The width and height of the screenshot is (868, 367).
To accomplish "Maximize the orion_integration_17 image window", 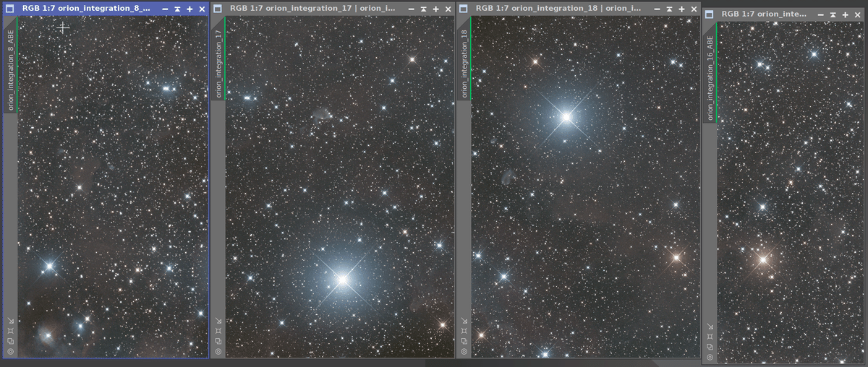I will [x=435, y=9].
